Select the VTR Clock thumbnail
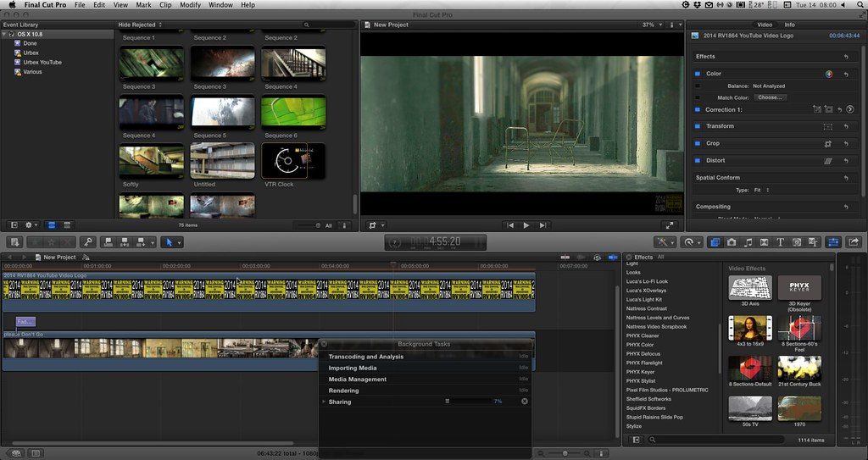Screen dimensions: 868x460 tap(293, 162)
